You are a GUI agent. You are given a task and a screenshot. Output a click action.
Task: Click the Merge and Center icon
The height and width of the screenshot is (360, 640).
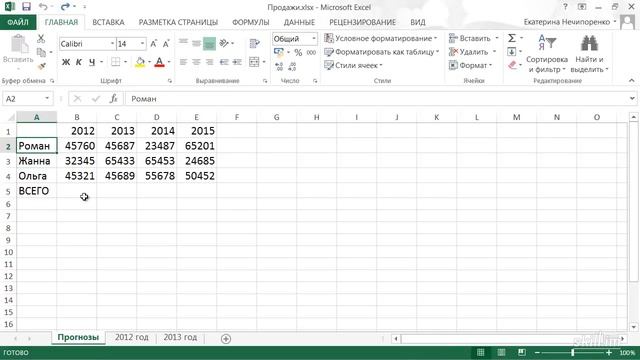coord(254,62)
